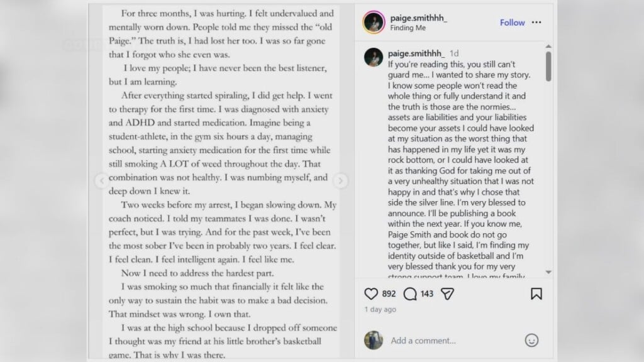Open the three-dot more options menu
The image size is (644, 362).
coord(536,23)
